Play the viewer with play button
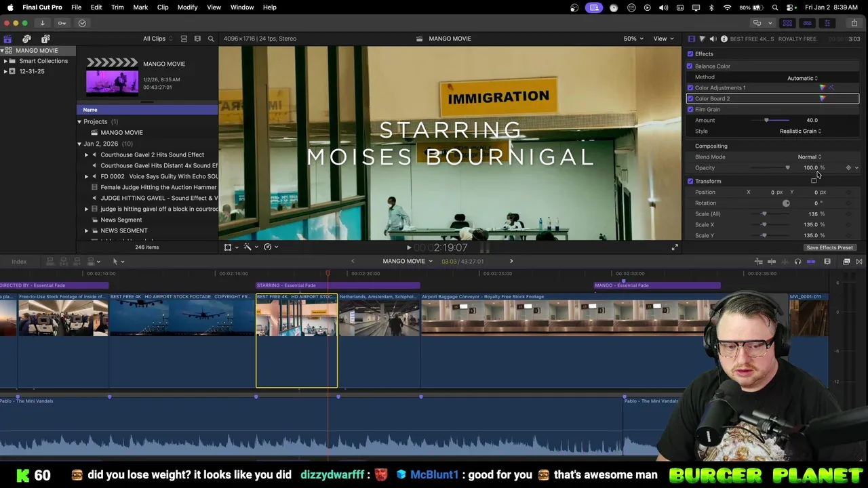The width and height of the screenshot is (868, 488). point(408,247)
